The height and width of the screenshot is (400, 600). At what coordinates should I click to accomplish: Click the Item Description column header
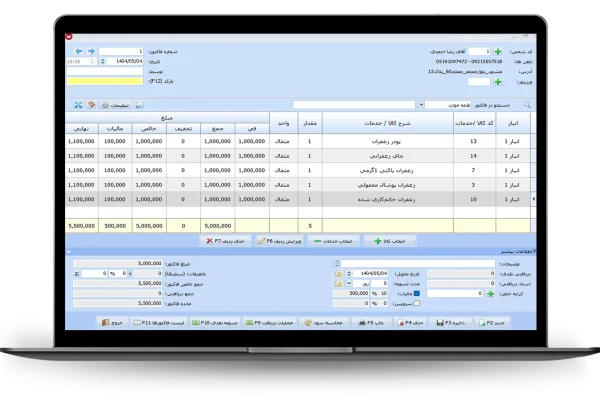point(387,123)
